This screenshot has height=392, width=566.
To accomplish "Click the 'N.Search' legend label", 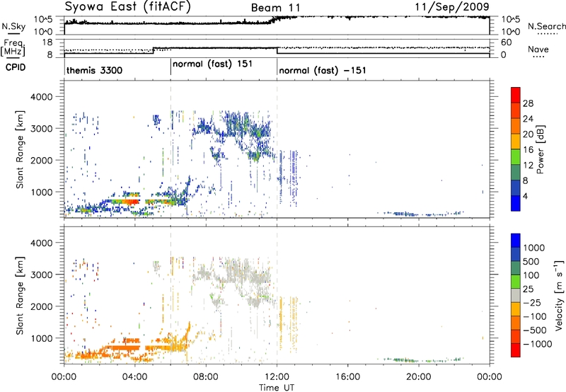I will click(x=546, y=26).
